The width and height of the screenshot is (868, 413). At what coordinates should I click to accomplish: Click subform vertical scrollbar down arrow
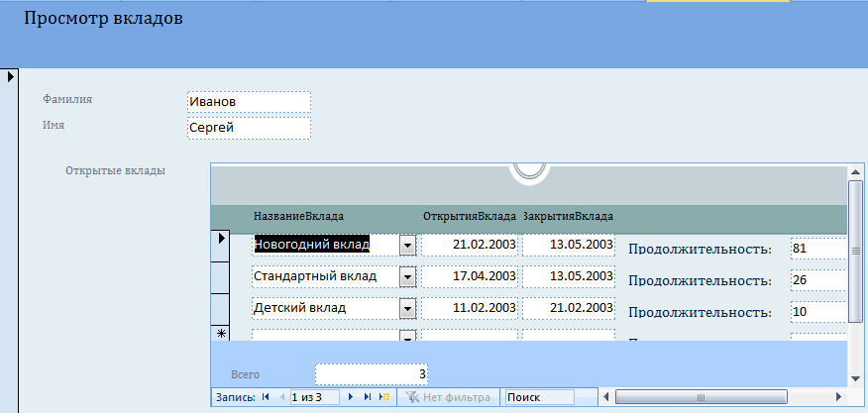855,378
